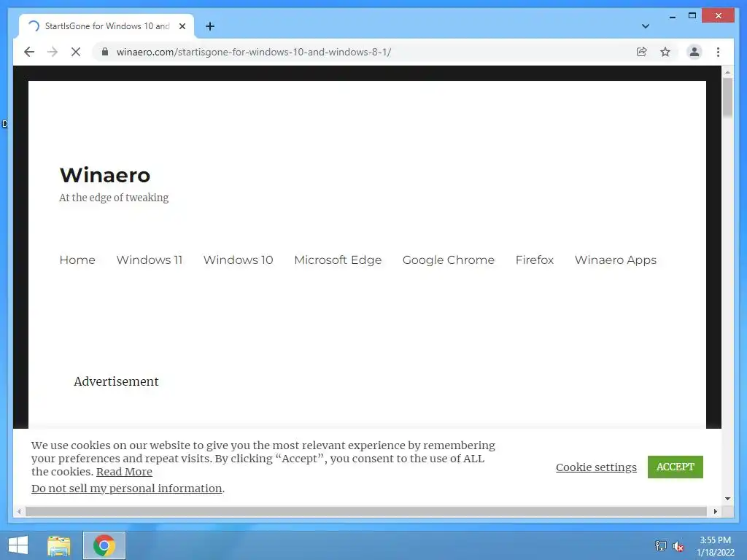The height and width of the screenshot is (560, 747).
Task: Bookmark this page with the star icon
Action: [665, 52]
